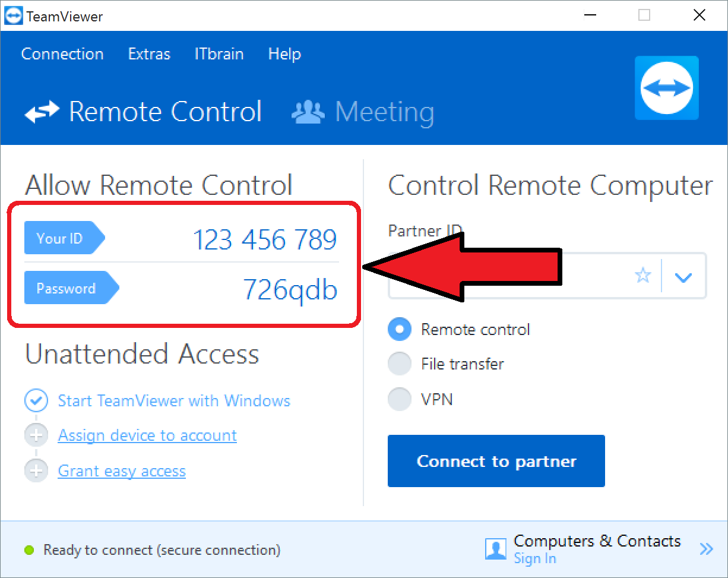
Task: Click the Connect to partner button
Action: [496, 461]
